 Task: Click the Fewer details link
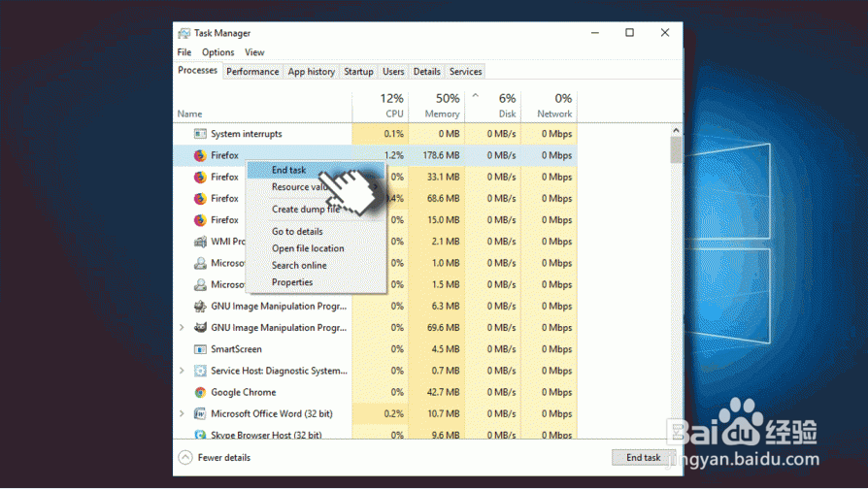pyautogui.click(x=223, y=458)
